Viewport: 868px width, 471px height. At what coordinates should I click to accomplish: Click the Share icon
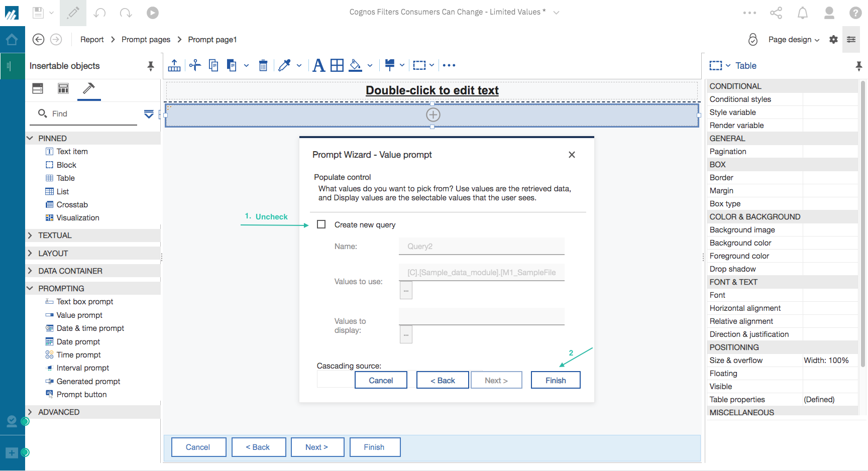pos(776,13)
